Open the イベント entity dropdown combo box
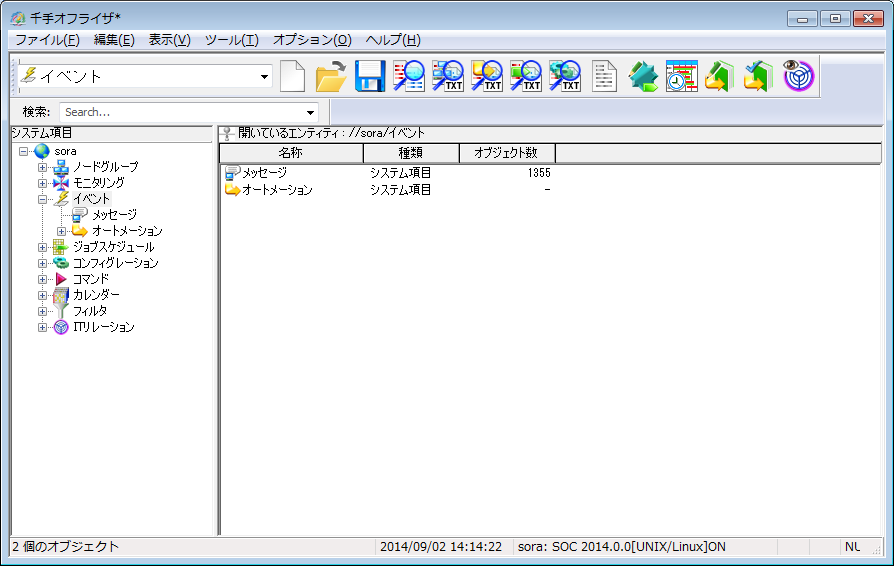The width and height of the screenshot is (894, 566). (264, 76)
